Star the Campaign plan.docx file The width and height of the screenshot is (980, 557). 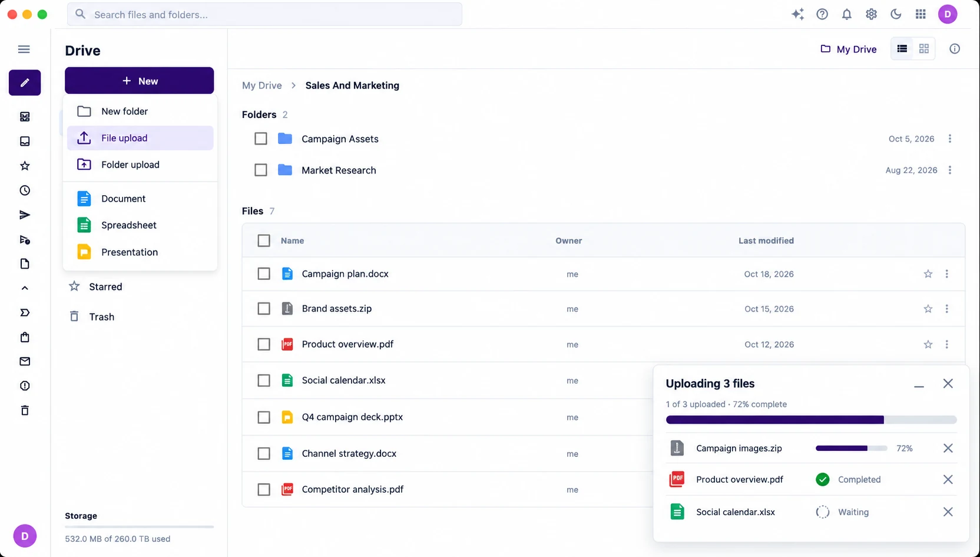coord(928,274)
